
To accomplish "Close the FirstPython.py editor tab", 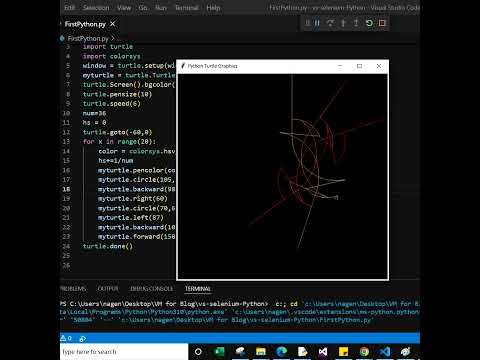I will coord(113,24).
